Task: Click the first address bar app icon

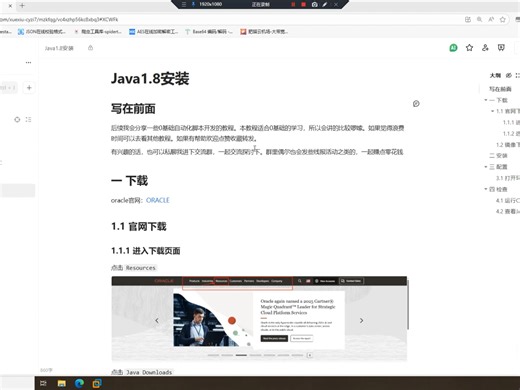Action: (468, 20)
